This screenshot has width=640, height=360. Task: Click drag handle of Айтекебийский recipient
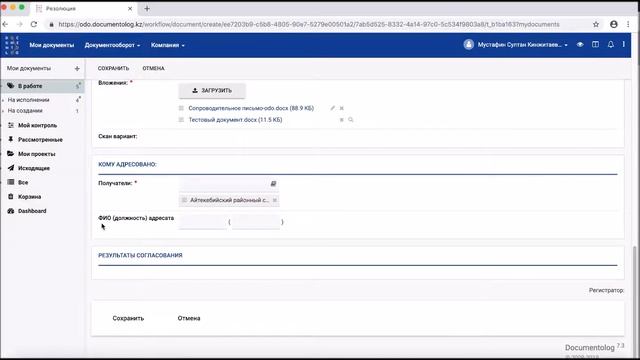coord(184,200)
